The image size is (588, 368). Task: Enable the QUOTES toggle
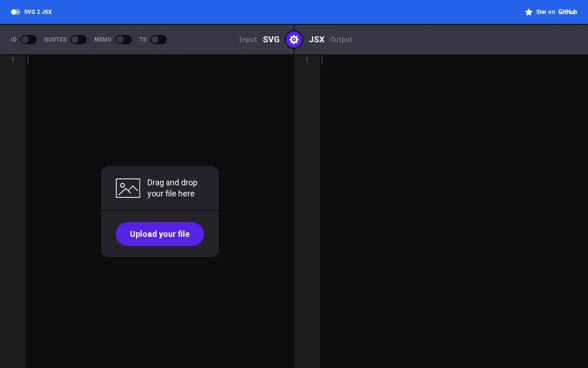pyautogui.click(x=79, y=40)
